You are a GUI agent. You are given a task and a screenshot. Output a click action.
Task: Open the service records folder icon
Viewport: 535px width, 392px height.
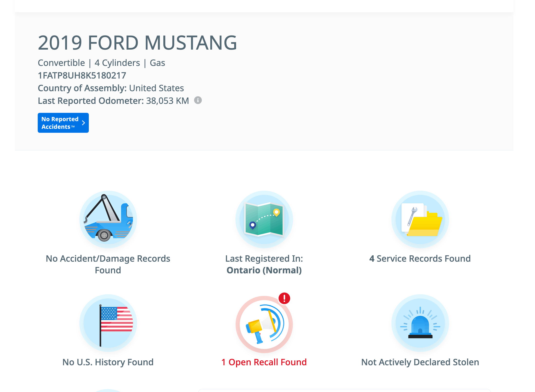[420, 219]
